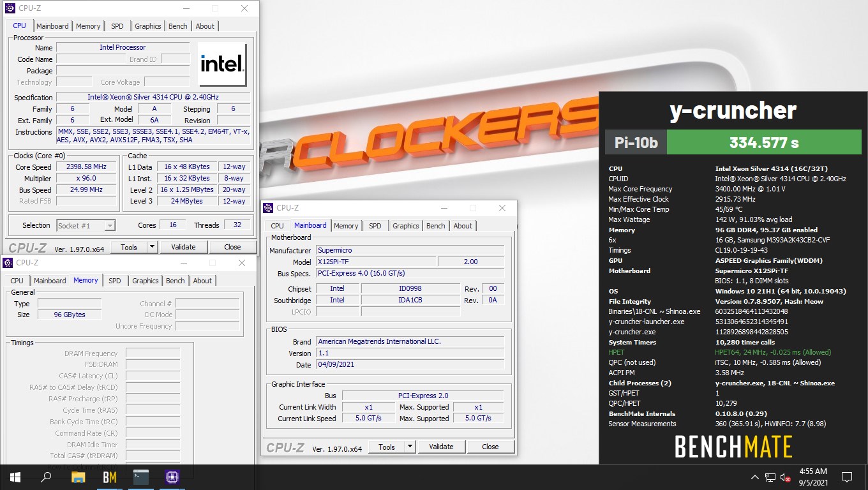The image size is (868, 490).
Task: Click Validate in Mainboard window
Action: click(x=441, y=447)
